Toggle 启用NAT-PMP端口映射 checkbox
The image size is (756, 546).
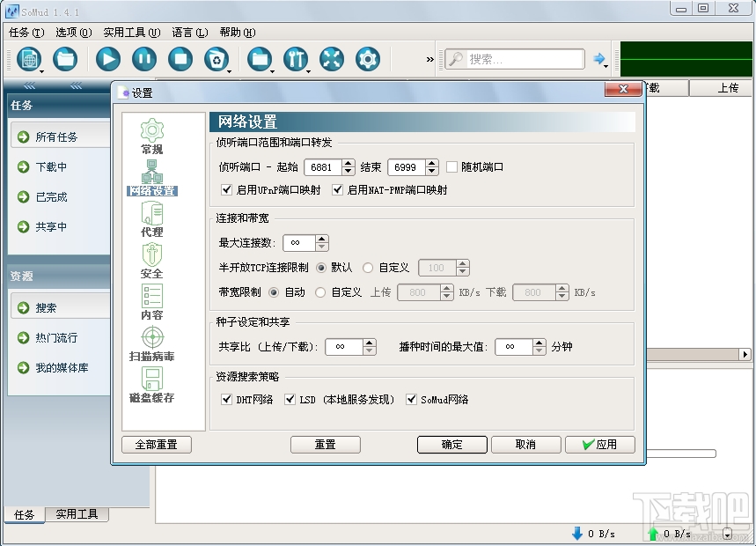pyautogui.click(x=337, y=189)
